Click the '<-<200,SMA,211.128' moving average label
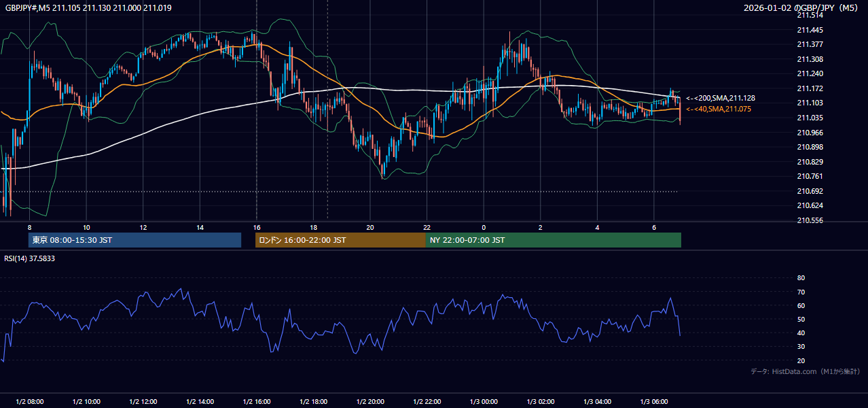 pos(720,99)
